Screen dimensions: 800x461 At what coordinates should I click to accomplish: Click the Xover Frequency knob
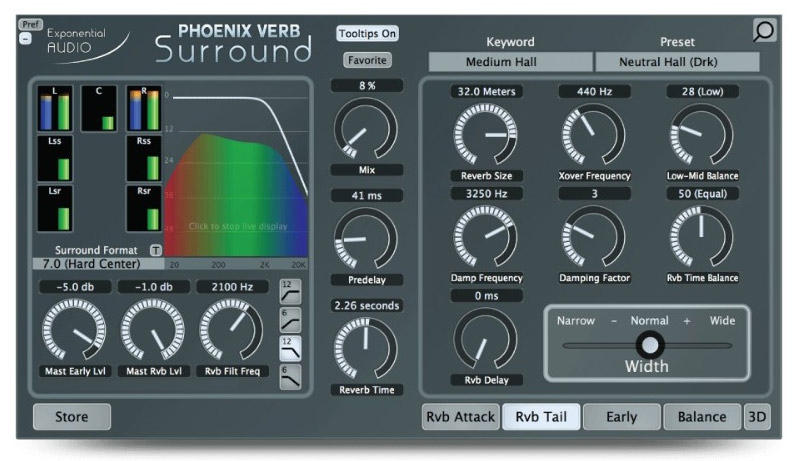[x=594, y=135]
